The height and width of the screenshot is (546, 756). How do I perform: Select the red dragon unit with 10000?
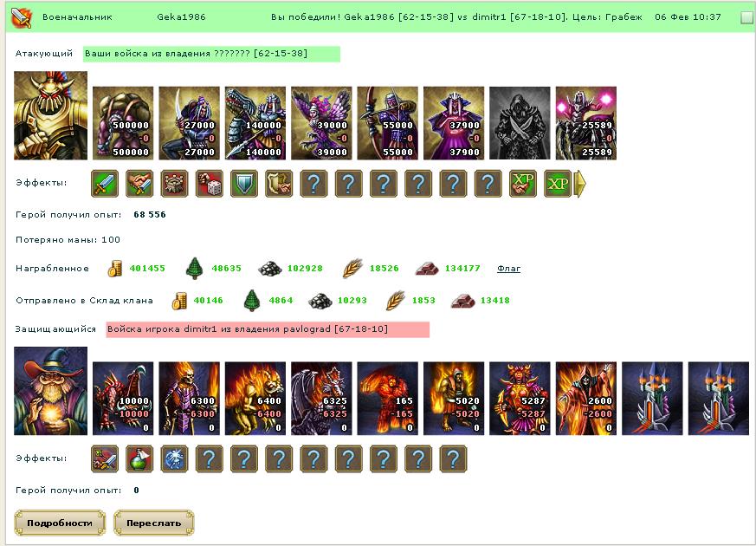coord(123,399)
